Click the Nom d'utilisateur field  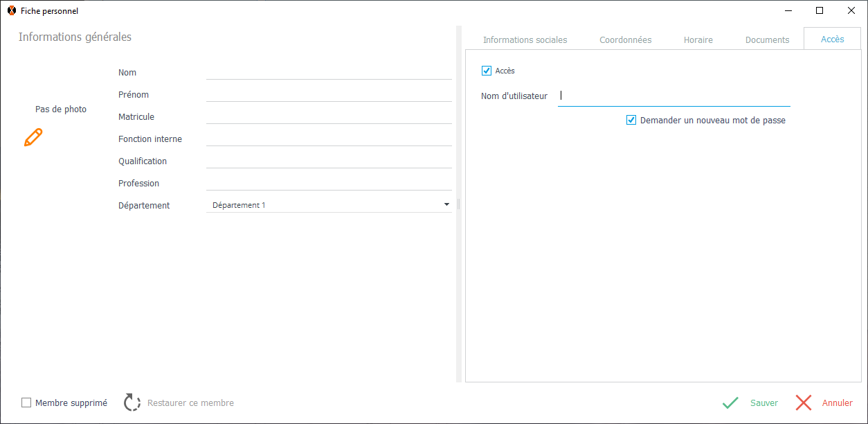[x=673, y=96]
